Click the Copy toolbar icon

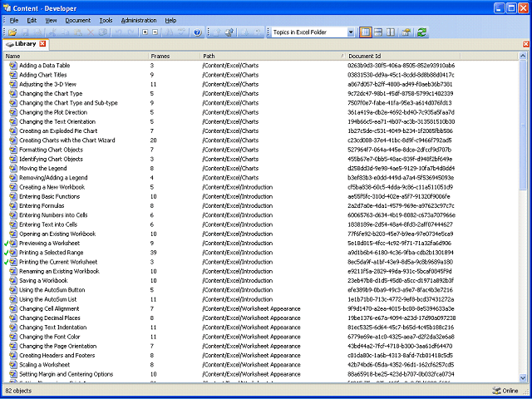pos(65,32)
